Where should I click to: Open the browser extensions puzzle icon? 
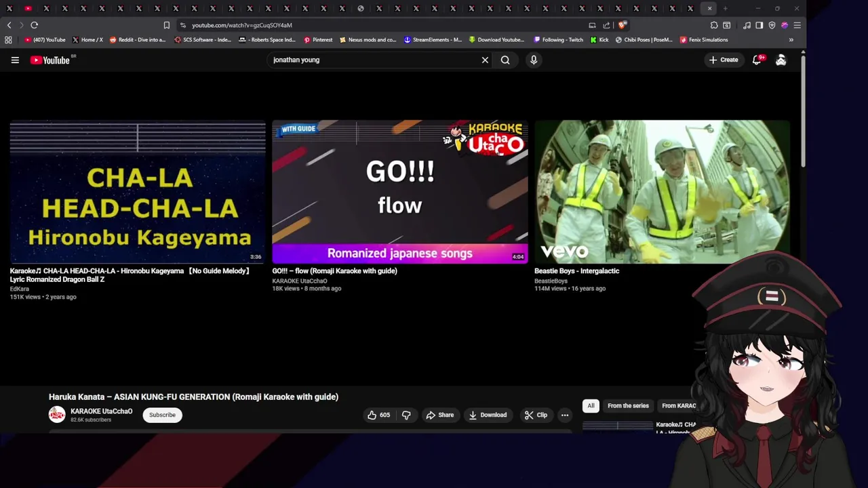[714, 25]
